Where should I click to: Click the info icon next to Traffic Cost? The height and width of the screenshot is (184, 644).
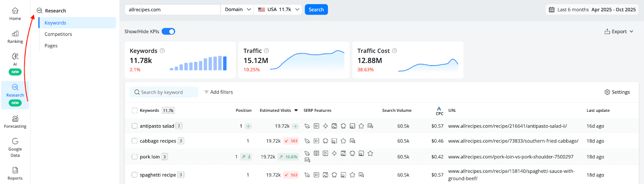point(394,51)
